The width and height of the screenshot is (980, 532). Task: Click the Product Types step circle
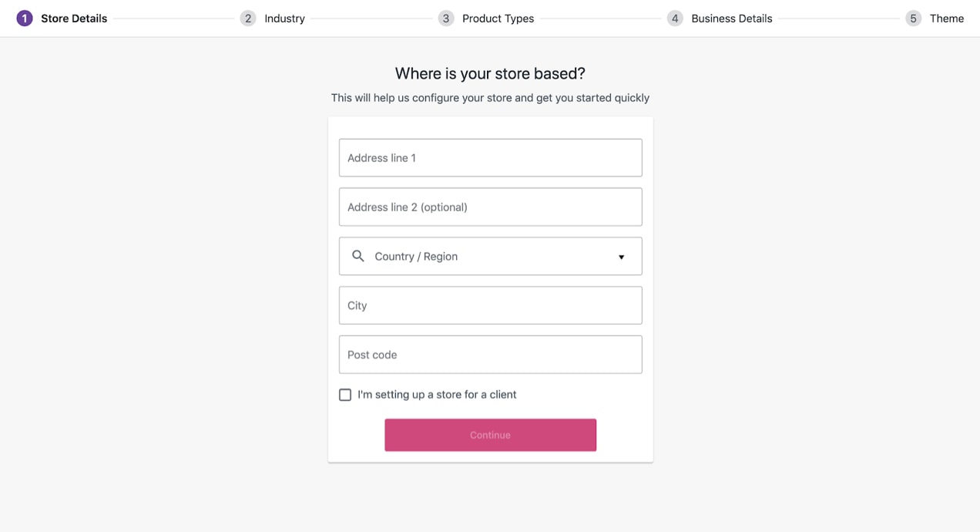coord(446,17)
